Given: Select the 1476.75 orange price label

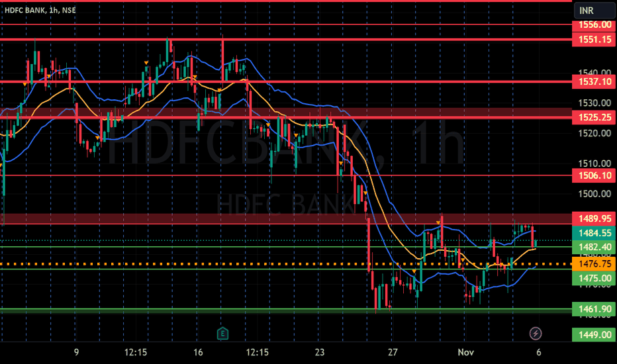Looking at the screenshot, I should click(594, 263).
